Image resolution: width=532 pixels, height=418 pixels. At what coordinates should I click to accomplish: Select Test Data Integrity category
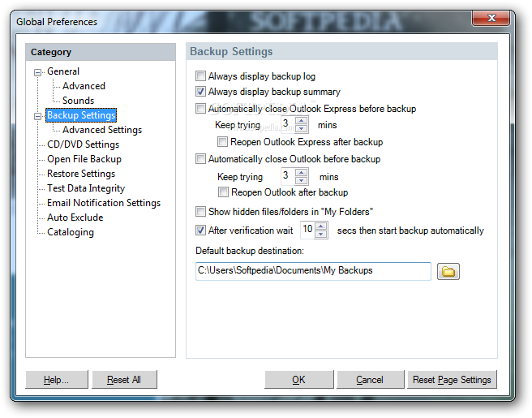[86, 188]
